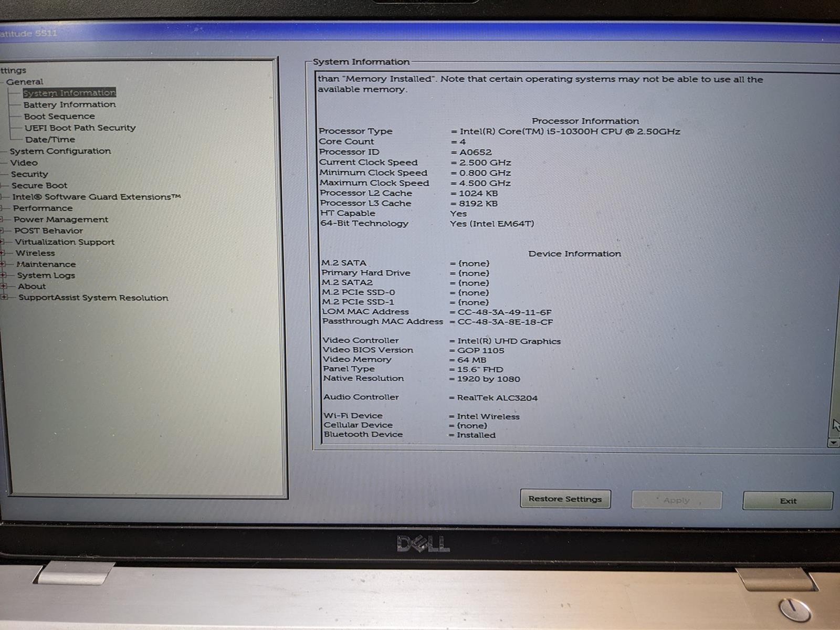Select POST Behavior category
840x630 pixels.
[48, 230]
